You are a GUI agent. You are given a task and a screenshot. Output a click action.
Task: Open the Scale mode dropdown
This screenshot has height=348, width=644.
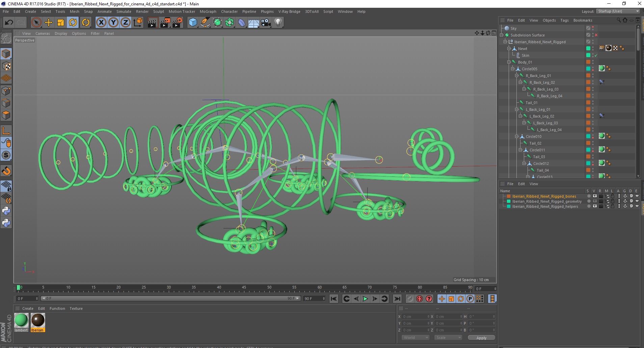click(x=448, y=338)
